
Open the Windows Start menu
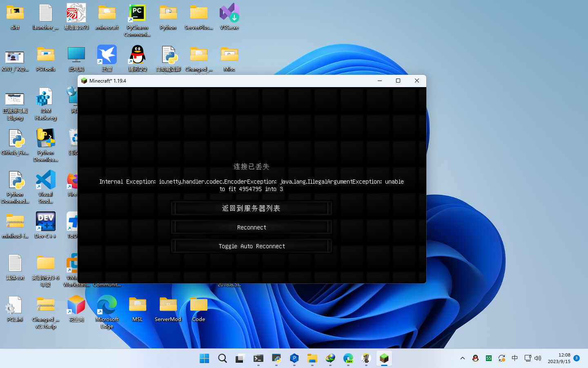click(205, 359)
